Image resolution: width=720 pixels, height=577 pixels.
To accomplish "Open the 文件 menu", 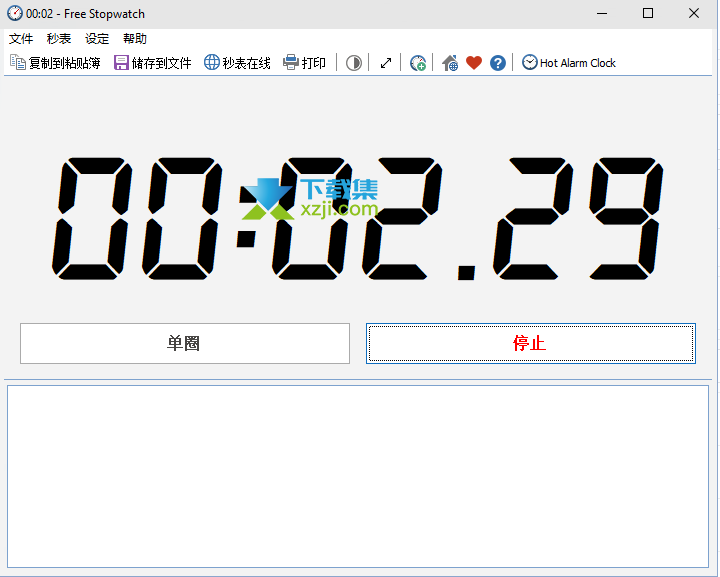I will (21, 39).
